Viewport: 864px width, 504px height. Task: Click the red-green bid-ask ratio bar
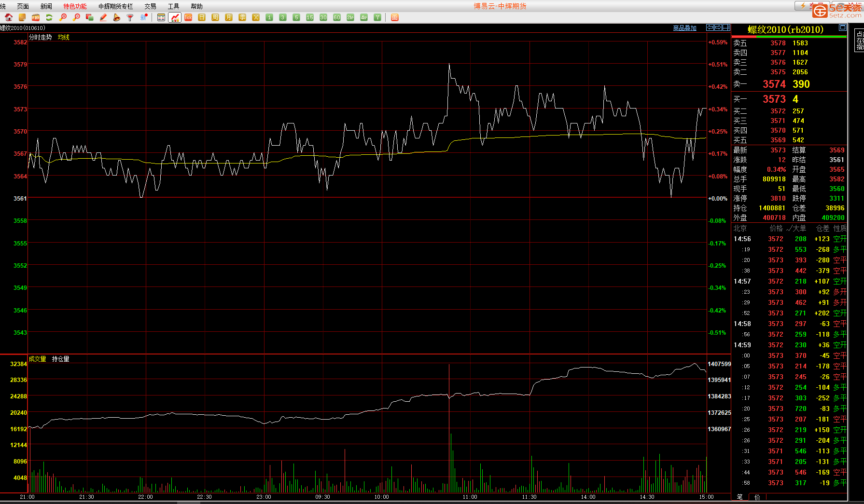789,37
